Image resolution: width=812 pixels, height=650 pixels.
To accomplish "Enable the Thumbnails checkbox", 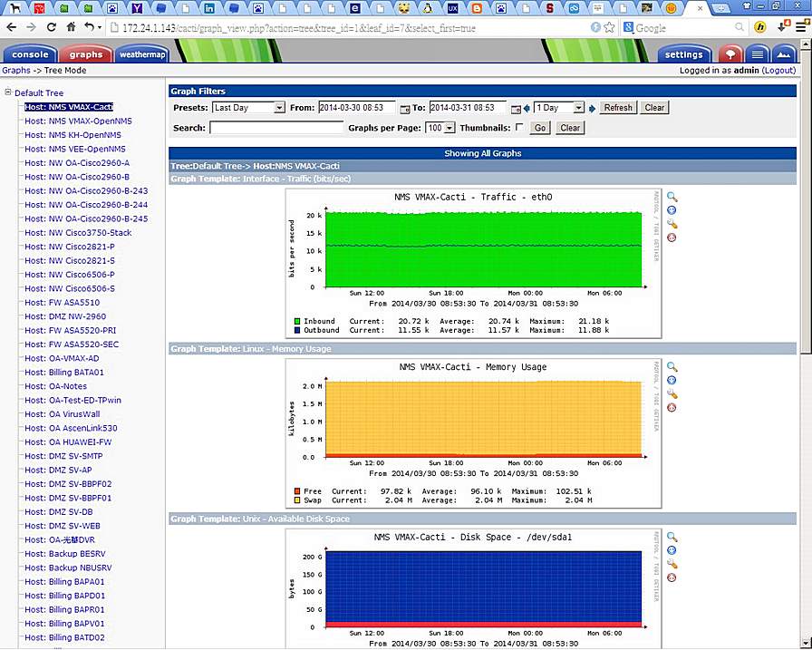I will pos(519,127).
